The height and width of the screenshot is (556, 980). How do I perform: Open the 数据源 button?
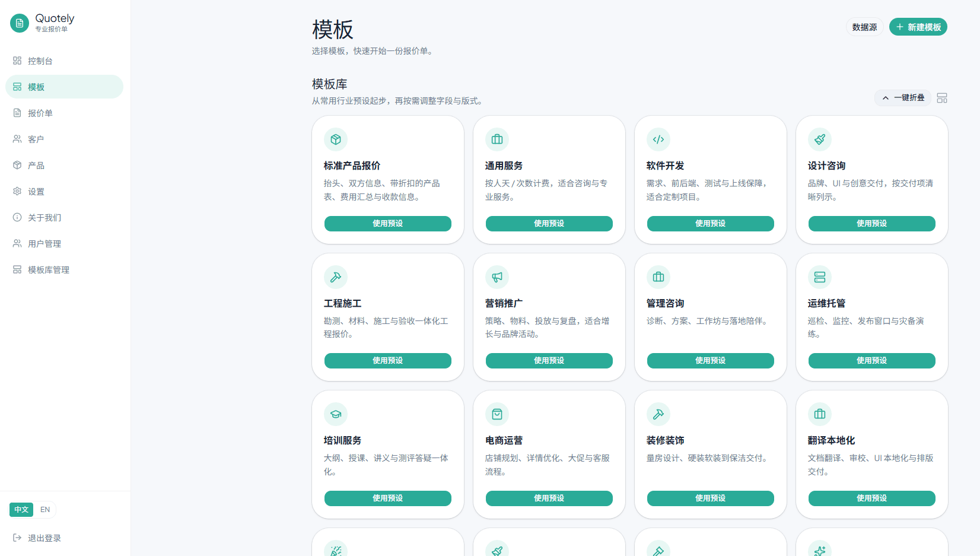(864, 27)
